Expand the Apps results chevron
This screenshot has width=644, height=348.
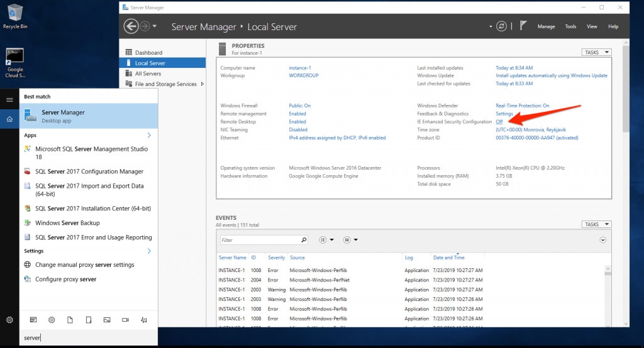[149, 135]
